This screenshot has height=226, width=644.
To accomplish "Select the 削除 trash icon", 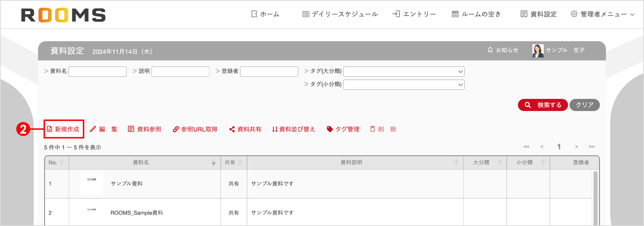I will click(x=372, y=129).
